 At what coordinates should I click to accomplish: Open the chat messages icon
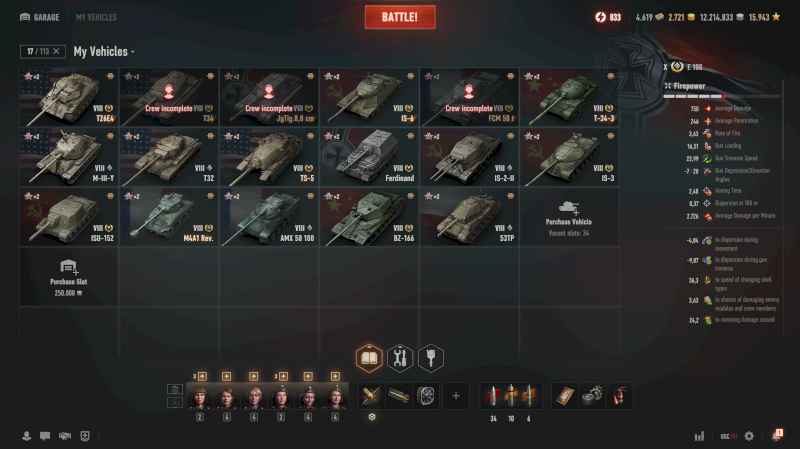pyautogui.click(x=45, y=436)
